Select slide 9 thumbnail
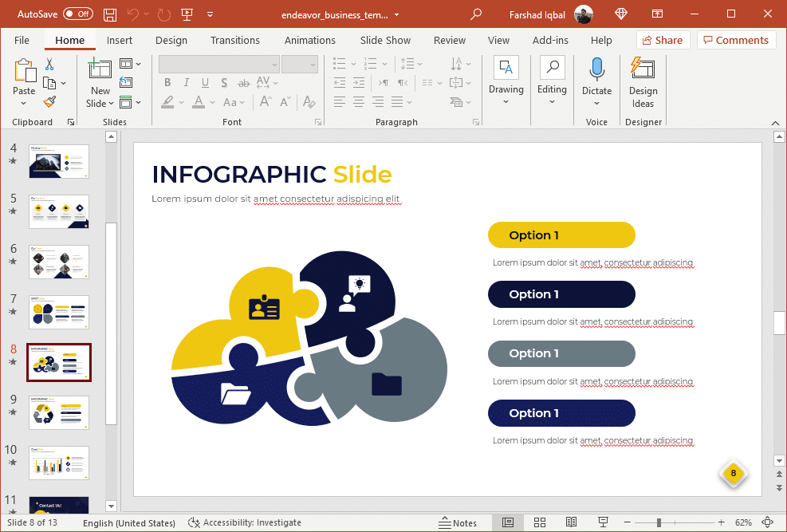787x532 pixels. click(59, 412)
